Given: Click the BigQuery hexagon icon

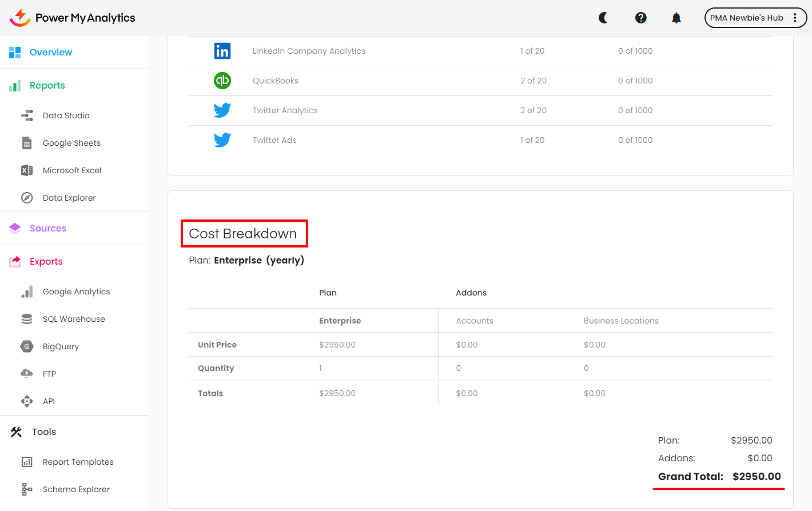Looking at the screenshot, I should coord(27,346).
